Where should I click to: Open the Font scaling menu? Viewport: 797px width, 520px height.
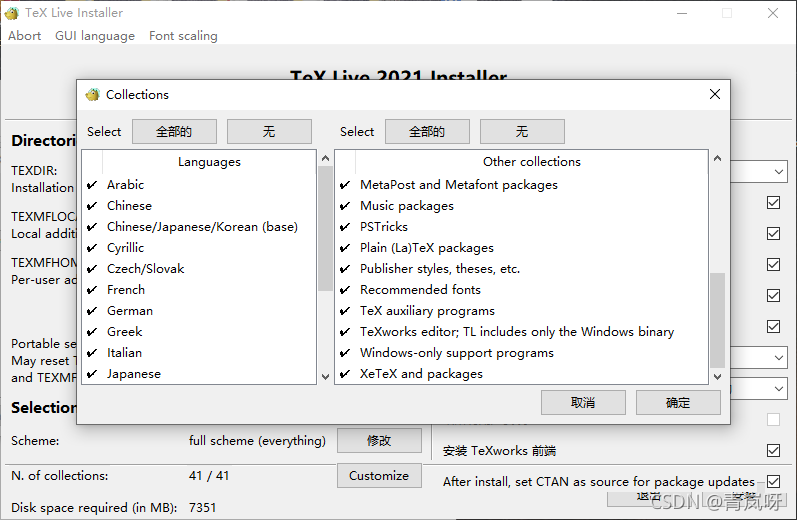[183, 36]
